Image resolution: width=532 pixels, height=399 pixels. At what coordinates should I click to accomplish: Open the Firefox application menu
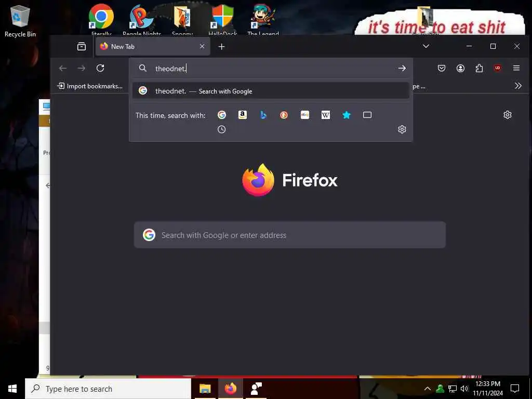pos(516,68)
